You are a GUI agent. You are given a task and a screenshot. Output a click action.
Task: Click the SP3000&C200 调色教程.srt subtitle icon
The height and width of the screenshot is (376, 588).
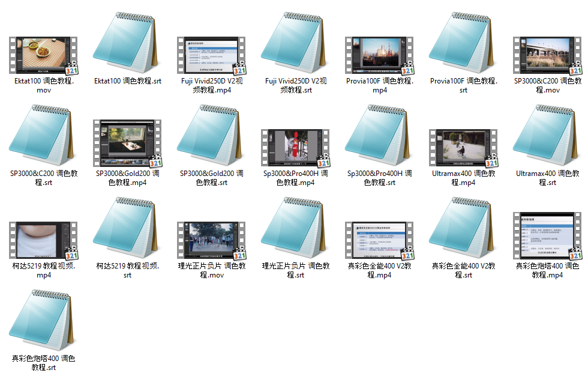click(x=43, y=137)
